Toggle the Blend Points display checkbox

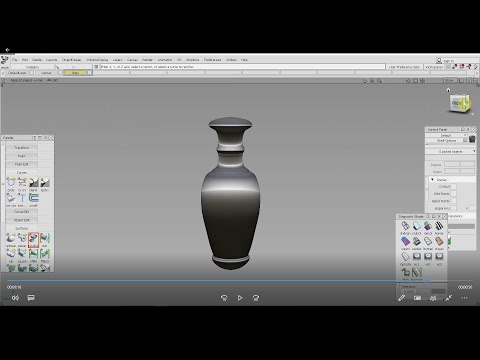pyautogui.click(x=454, y=201)
